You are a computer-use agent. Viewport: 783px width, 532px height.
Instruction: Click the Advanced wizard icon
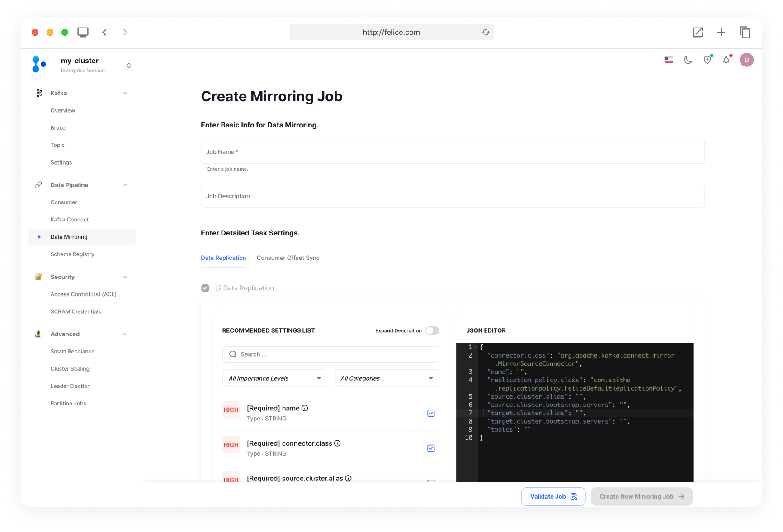[38, 334]
